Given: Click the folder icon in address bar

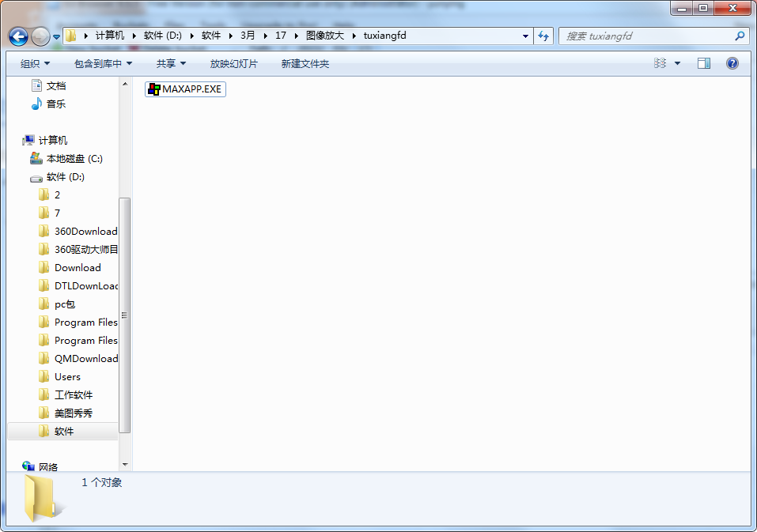Looking at the screenshot, I should coord(71,36).
